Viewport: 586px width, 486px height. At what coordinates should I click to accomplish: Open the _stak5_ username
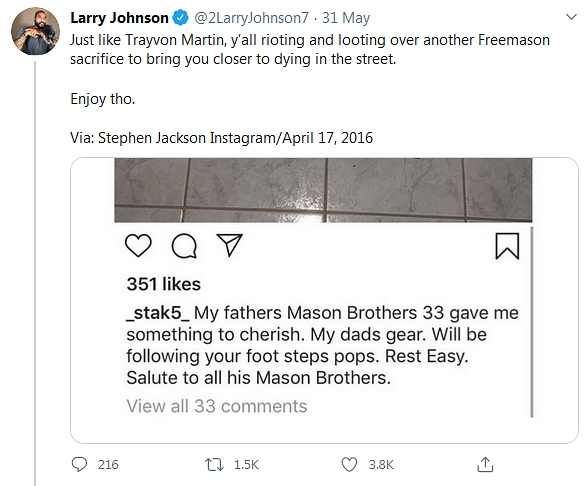coord(158,313)
